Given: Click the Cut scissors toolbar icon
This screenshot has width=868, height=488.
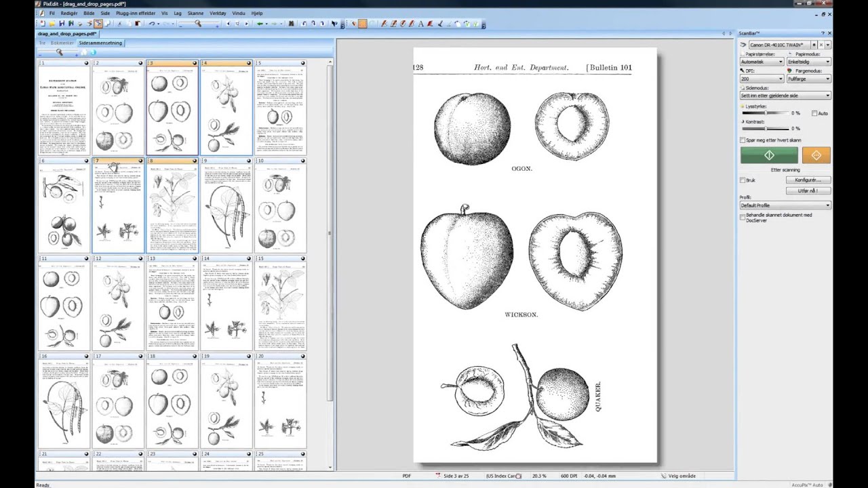Looking at the screenshot, I should [120, 24].
